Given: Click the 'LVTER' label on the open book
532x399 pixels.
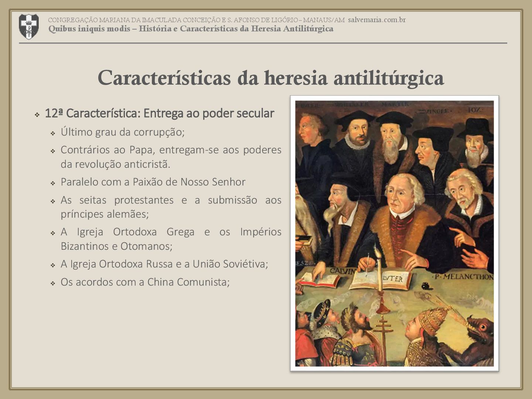Looking at the screenshot, I should coord(393,279).
